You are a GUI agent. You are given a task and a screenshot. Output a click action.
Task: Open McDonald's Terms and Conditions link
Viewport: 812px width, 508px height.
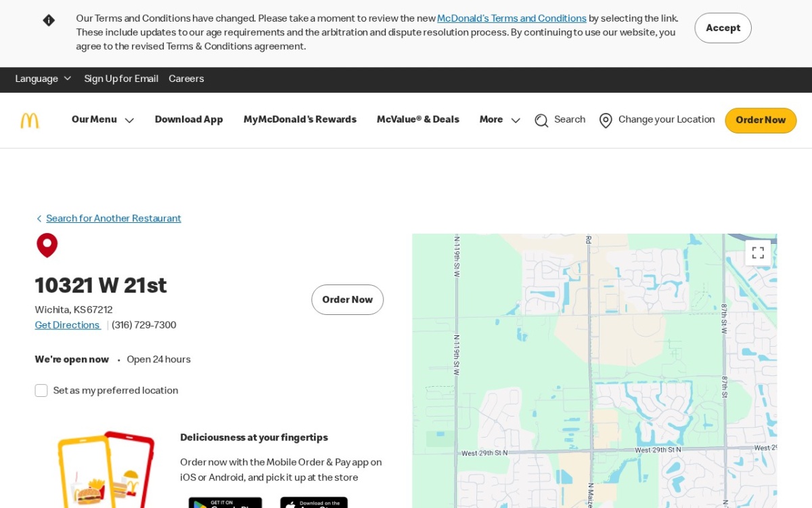pos(512,19)
